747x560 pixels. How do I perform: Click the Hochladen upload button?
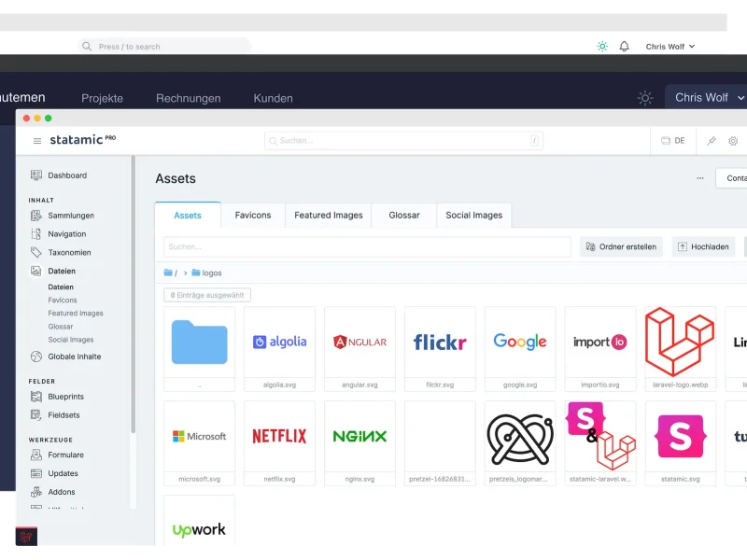[702, 246]
